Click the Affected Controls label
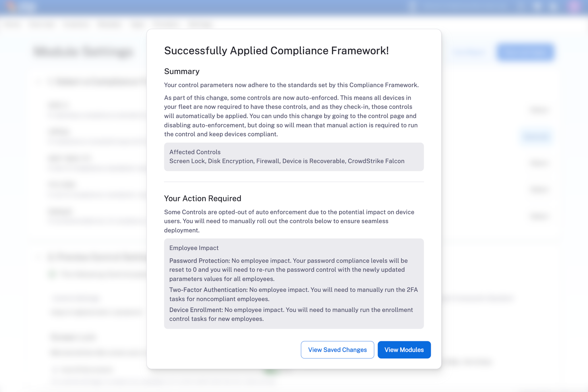 click(x=195, y=152)
